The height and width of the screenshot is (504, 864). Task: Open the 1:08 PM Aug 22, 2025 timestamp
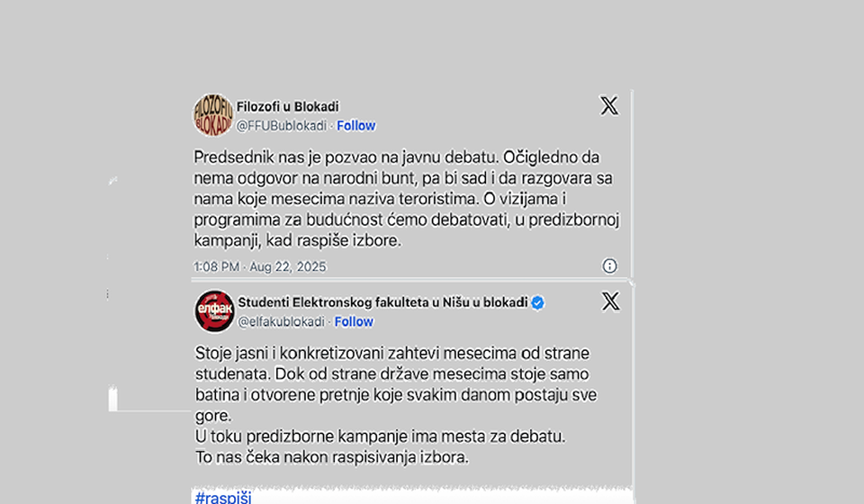pos(259,266)
